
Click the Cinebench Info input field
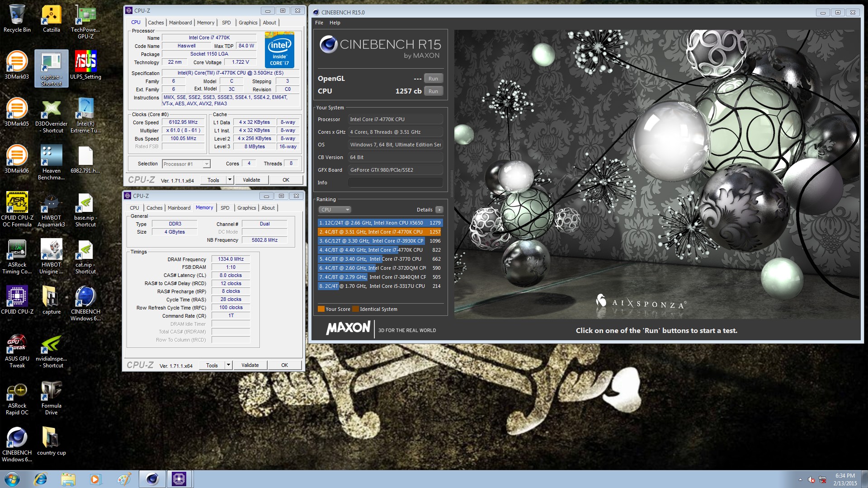[x=395, y=183]
